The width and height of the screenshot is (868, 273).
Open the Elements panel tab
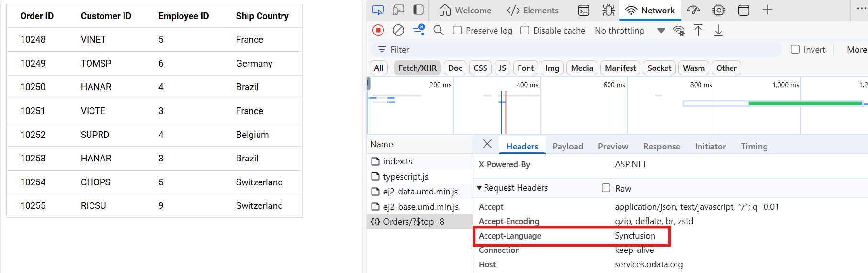click(532, 10)
